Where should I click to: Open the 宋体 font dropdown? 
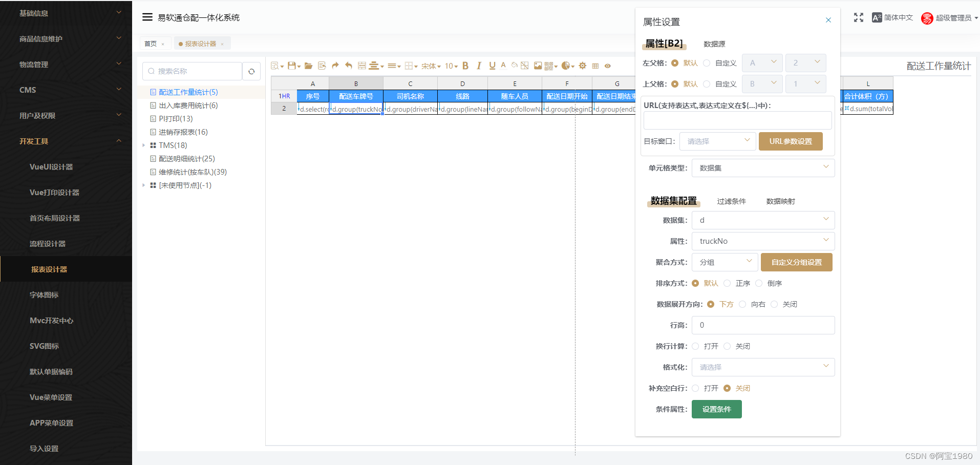431,66
